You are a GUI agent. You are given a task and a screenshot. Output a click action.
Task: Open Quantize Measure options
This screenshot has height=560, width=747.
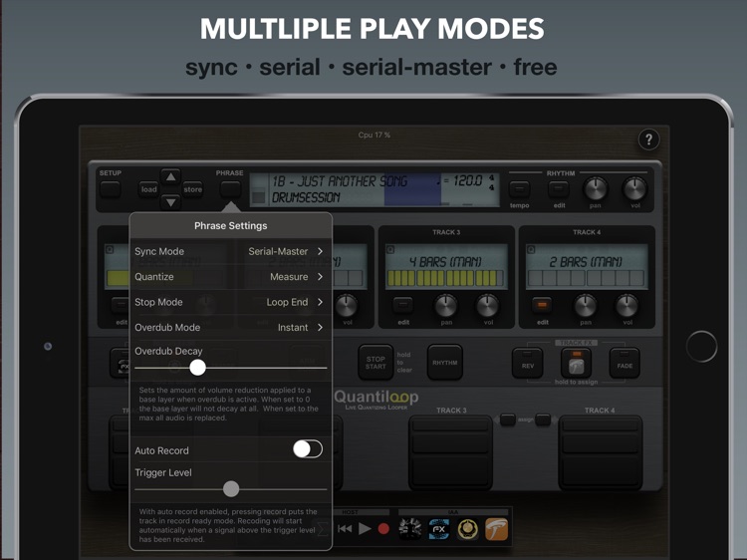click(230, 276)
